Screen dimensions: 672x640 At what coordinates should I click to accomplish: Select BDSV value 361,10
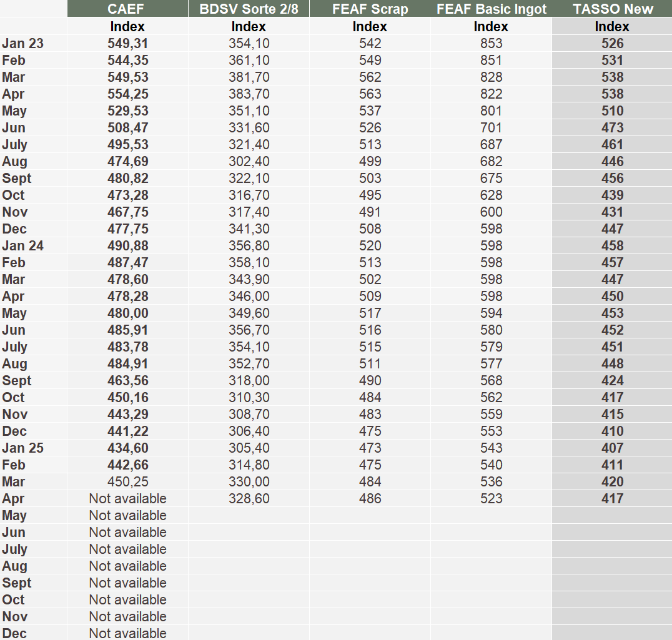[249, 60]
